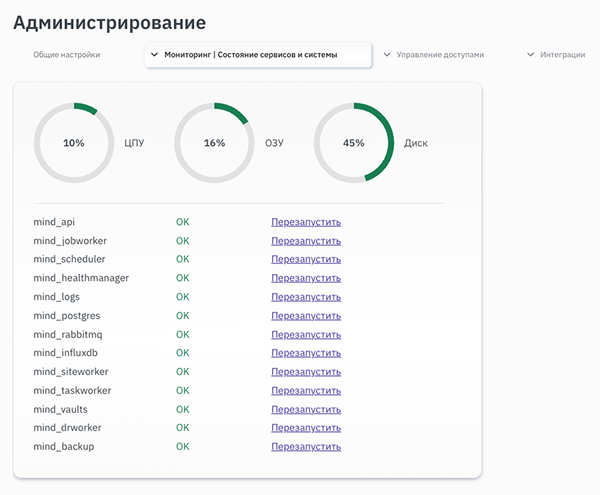Click the mind_backup service name
The image size is (600, 495).
coord(64,446)
